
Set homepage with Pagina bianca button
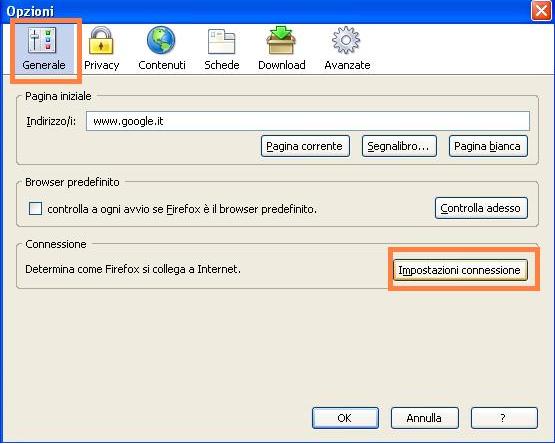pyautogui.click(x=488, y=146)
